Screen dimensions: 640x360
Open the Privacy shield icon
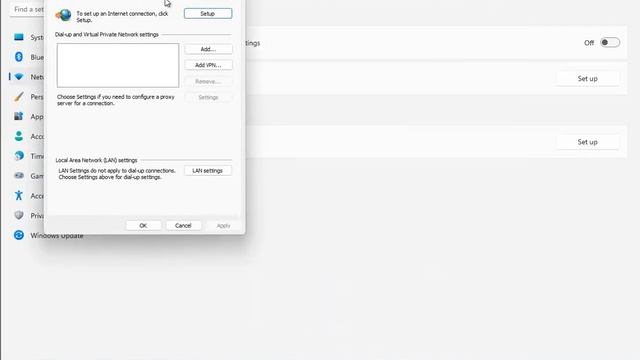point(19,215)
